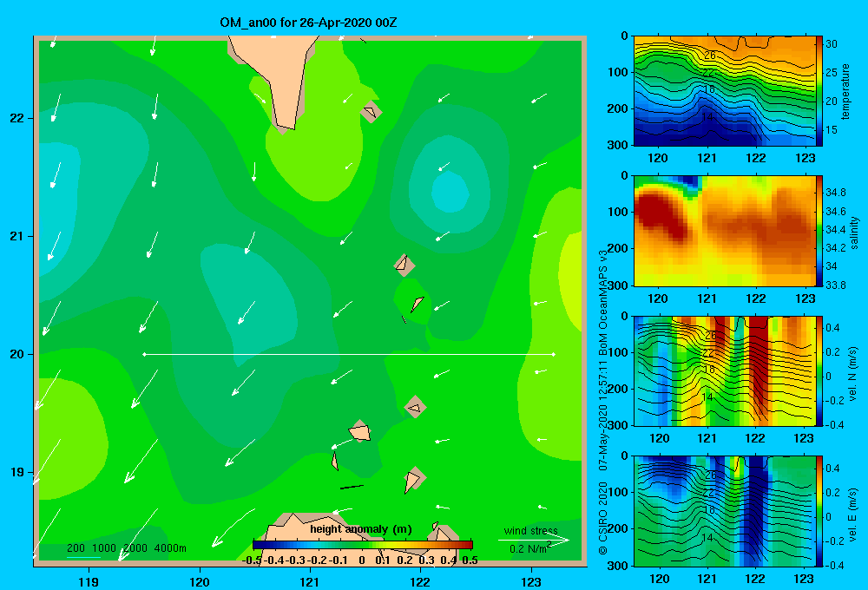The height and width of the screenshot is (590, 868).
Task: Click the 'height anomaly (m)' label
Action: tap(361, 529)
